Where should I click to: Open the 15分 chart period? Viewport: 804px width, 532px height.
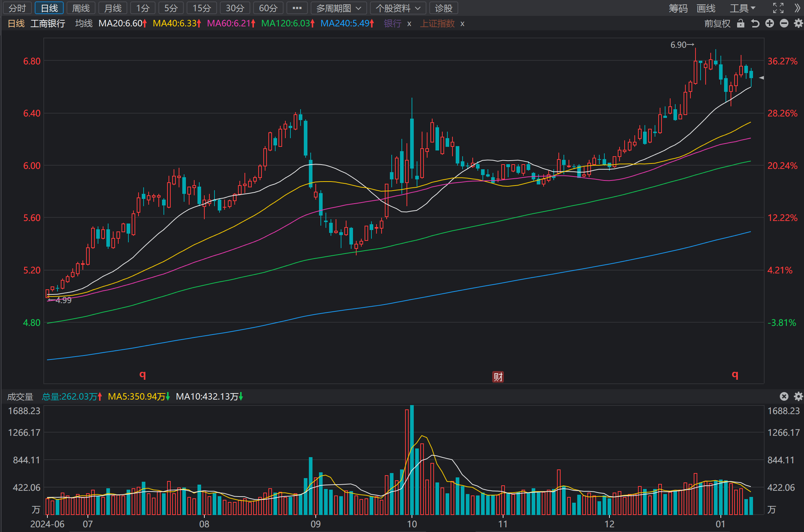(x=202, y=8)
